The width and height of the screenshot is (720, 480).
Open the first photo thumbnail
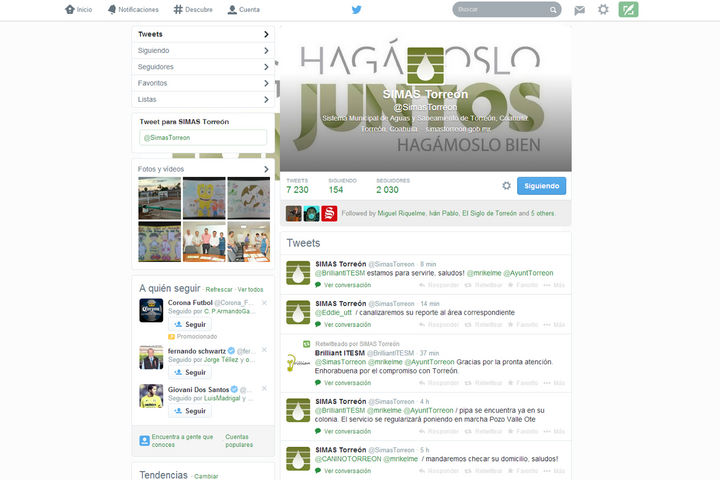[159, 198]
